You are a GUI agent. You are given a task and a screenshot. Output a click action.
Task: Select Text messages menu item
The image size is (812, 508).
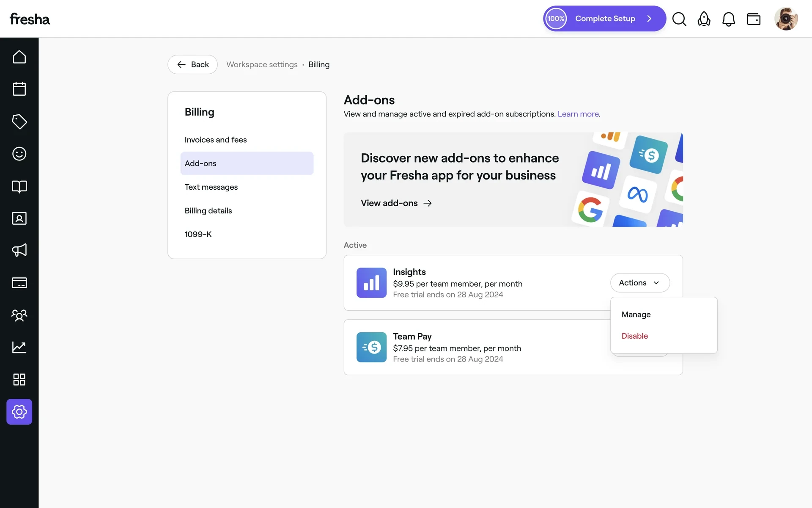[x=247, y=187]
